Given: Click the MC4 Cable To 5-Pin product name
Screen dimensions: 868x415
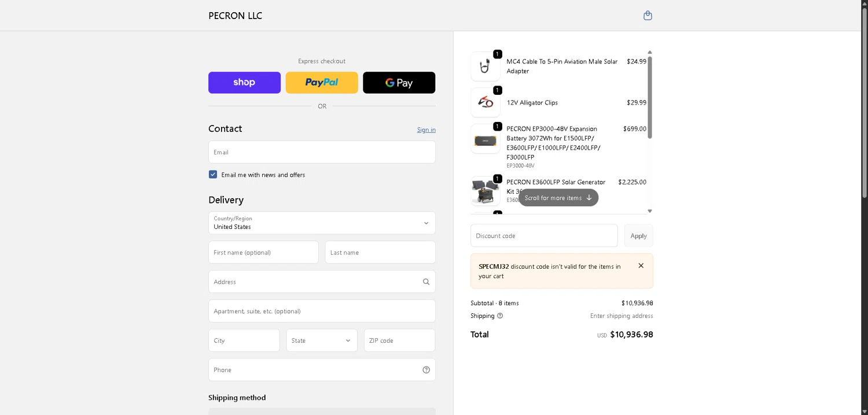Looking at the screenshot, I should click(562, 66).
